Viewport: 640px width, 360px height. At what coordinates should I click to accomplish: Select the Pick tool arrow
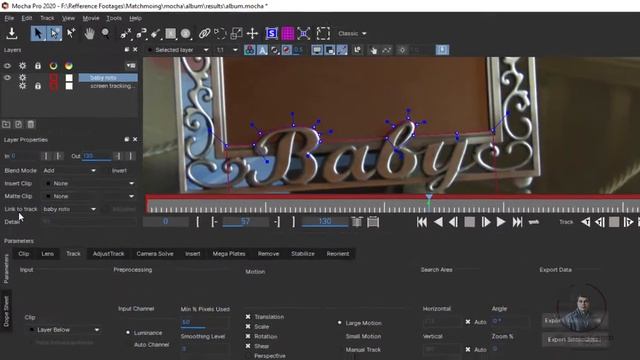point(38,33)
